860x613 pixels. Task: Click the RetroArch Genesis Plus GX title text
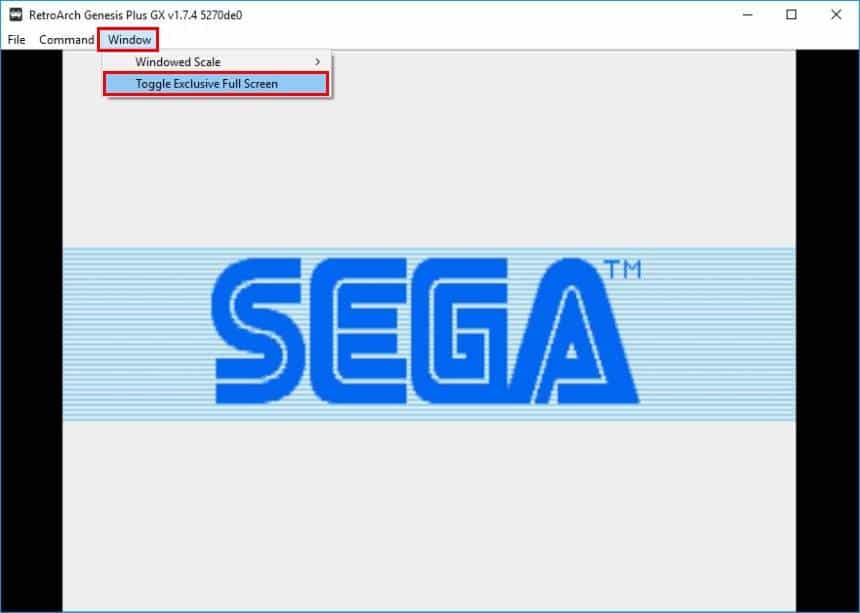(x=135, y=15)
